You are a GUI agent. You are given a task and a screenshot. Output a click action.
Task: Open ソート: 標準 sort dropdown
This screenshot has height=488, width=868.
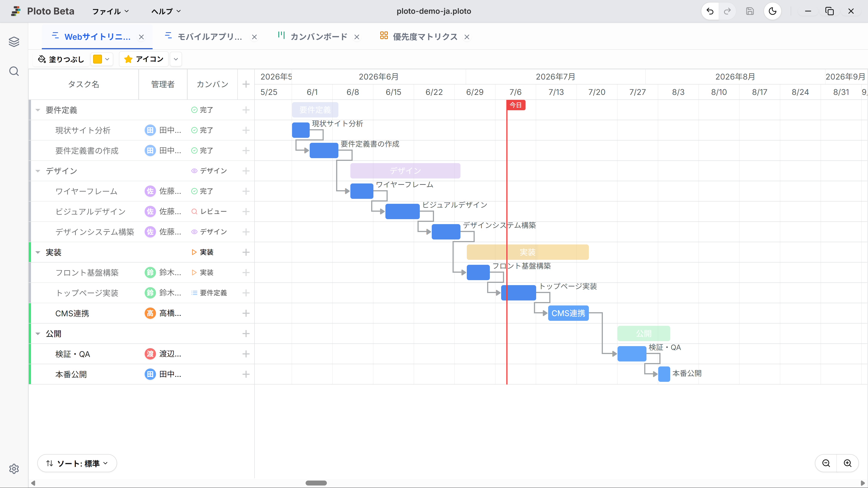point(77,463)
